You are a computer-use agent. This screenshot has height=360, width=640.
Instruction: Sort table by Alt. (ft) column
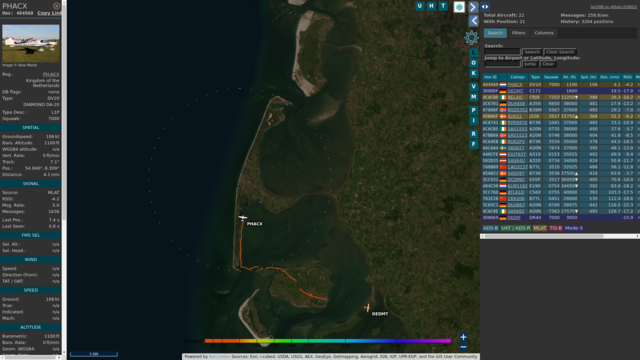point(569,77)
